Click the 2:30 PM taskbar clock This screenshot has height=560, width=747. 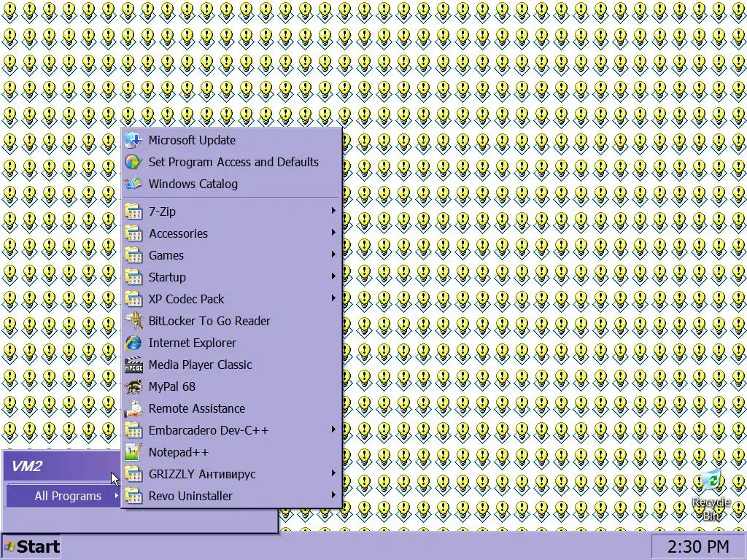[698, 547]
